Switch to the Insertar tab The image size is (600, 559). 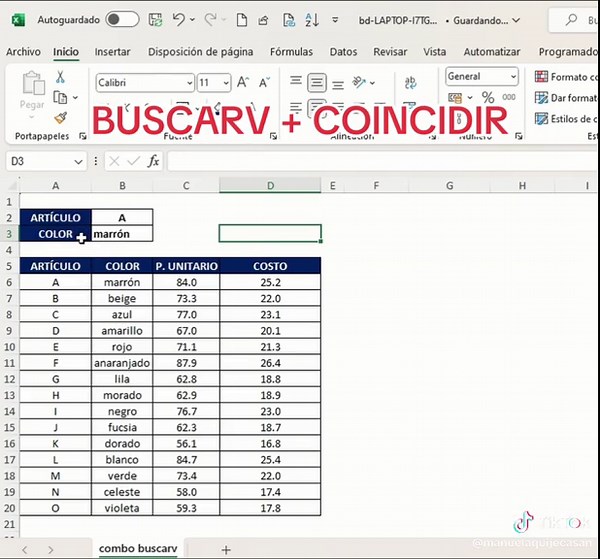[x=112, y=52]
